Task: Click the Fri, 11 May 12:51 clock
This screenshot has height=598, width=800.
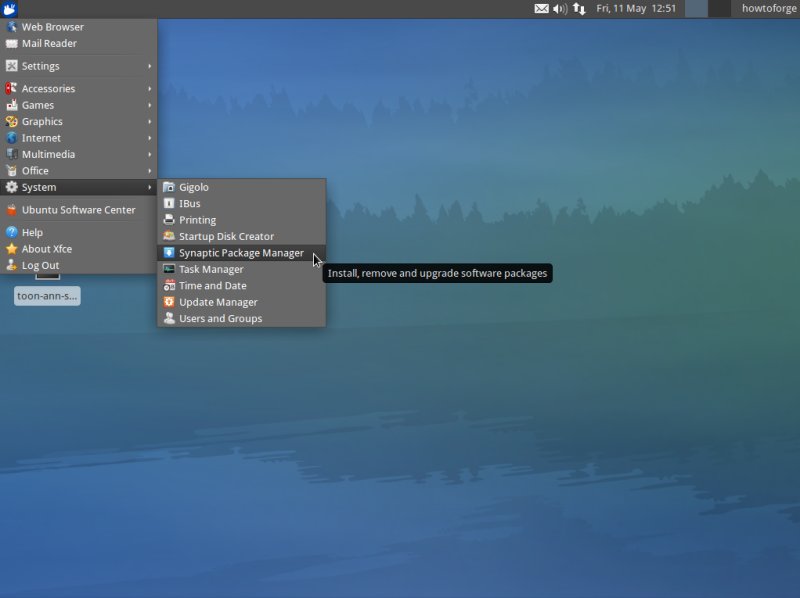Action: tap(636, 8)
